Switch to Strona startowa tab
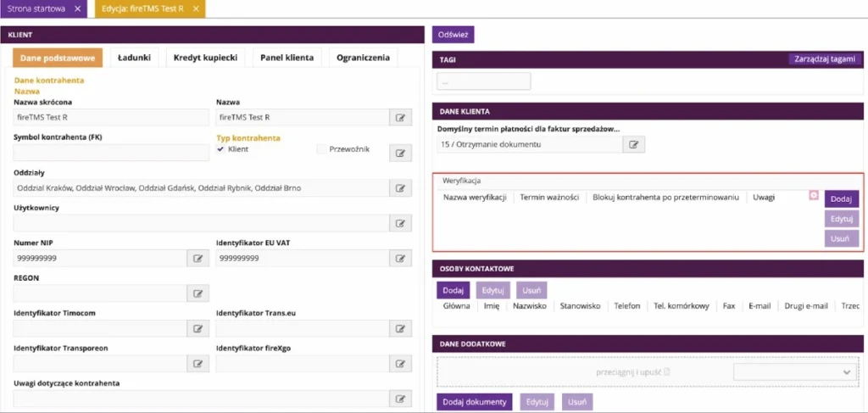This screenshot has width=868, height=413. pyautogui.click(x=36, y=9)
